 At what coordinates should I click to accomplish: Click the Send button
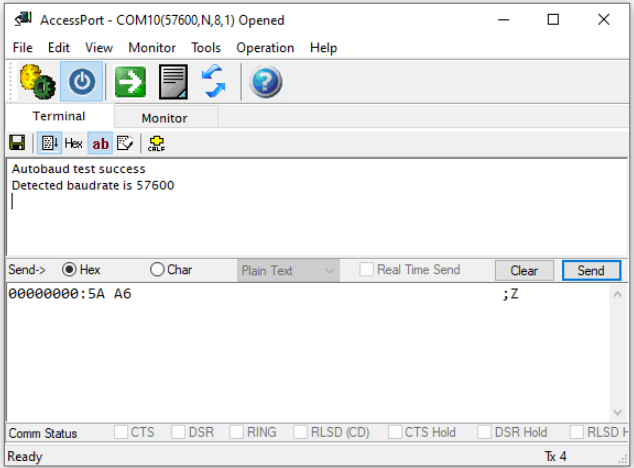pyautogui.click(x=591, y=270)
